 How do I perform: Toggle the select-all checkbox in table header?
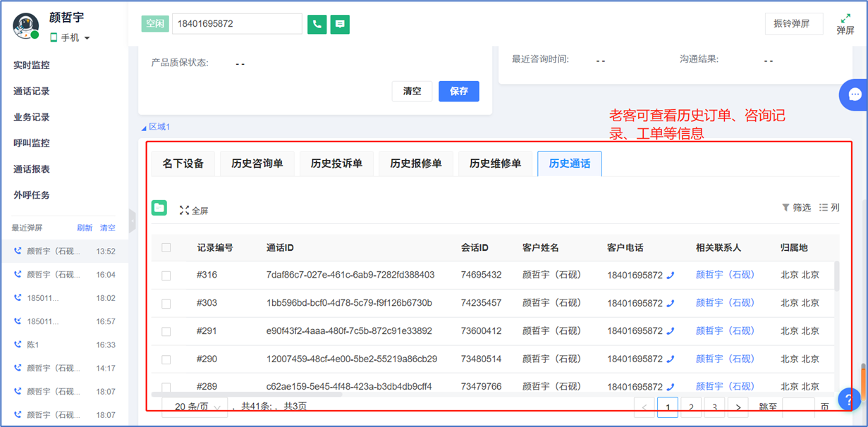click(166, 248)
